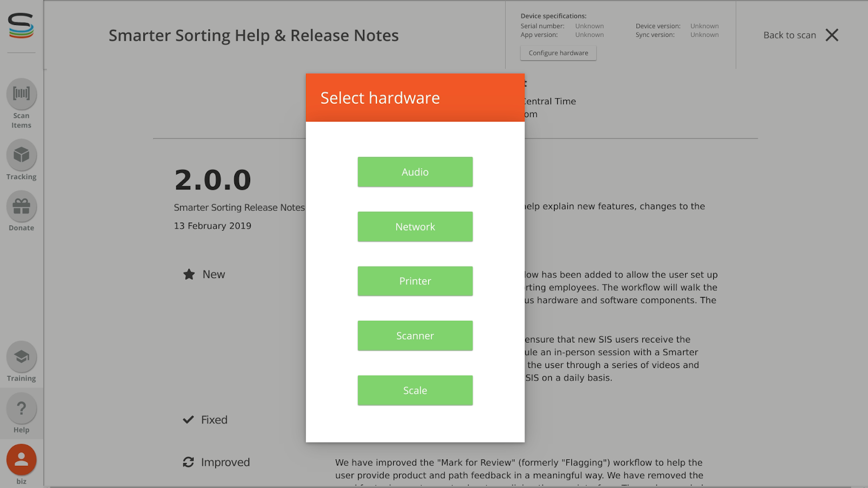Select the Printer hardware option

tap(415, 281)
